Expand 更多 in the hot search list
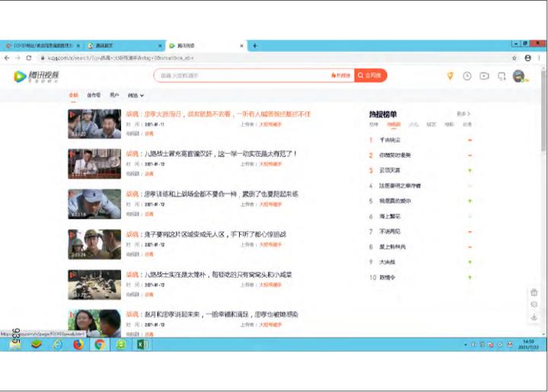 point(463,113)
